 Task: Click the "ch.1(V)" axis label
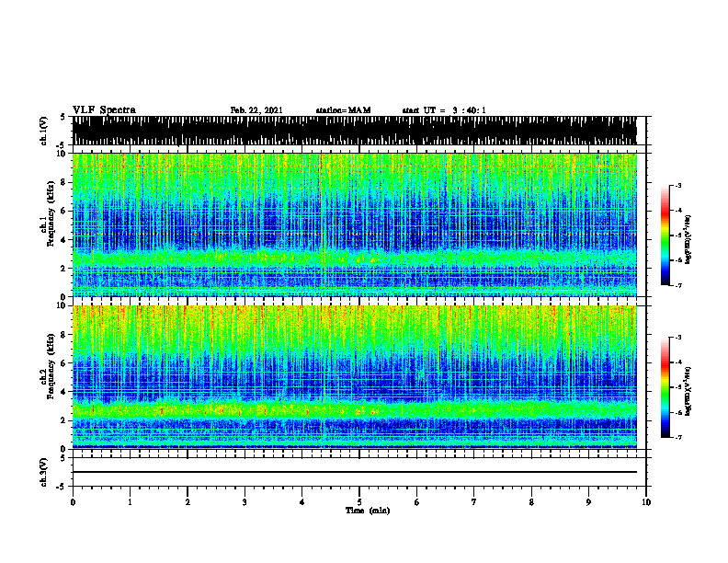pos(43,131)
